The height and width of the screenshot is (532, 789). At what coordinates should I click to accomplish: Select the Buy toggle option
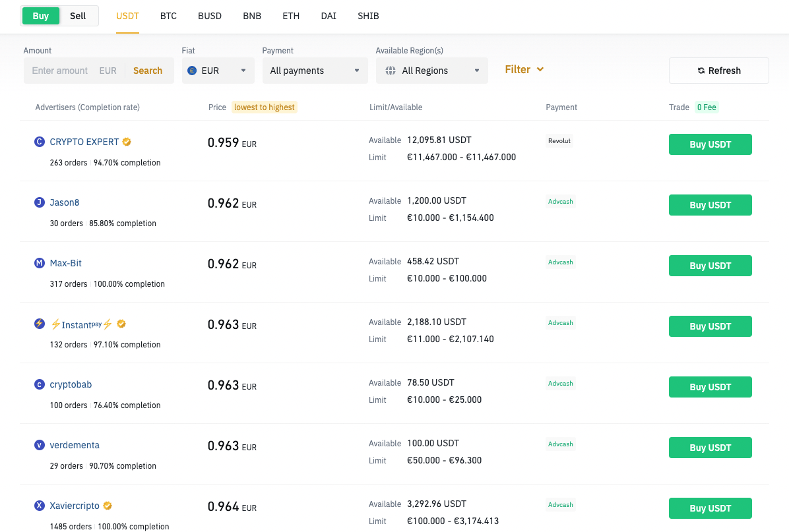pos(41,16)
